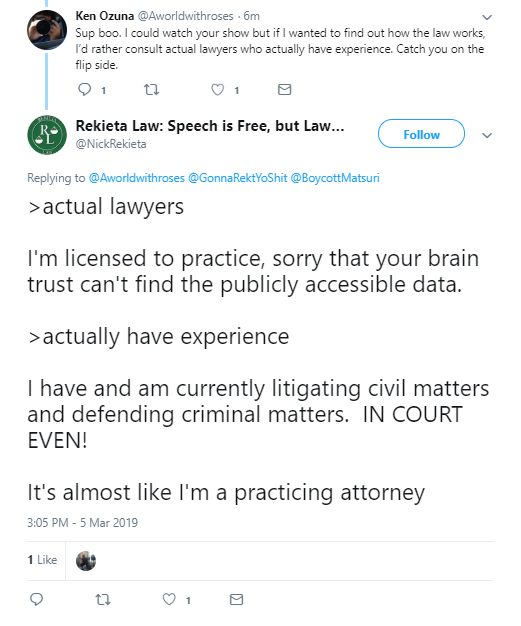The width and height of the screenshot is (521, 626).
Task: Send Ken Ozuna's tweet via direct message
Action: click(x=284, y=89)
